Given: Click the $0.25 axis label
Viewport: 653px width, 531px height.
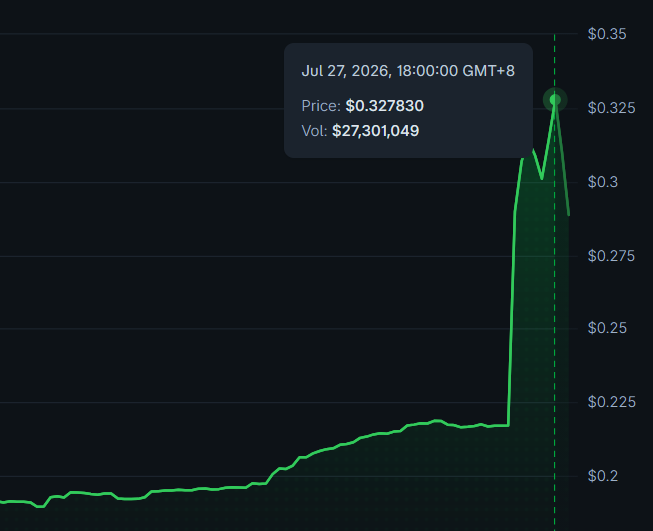Looking at the screenshot, I should pyautogui.click(x=607, y=328).
